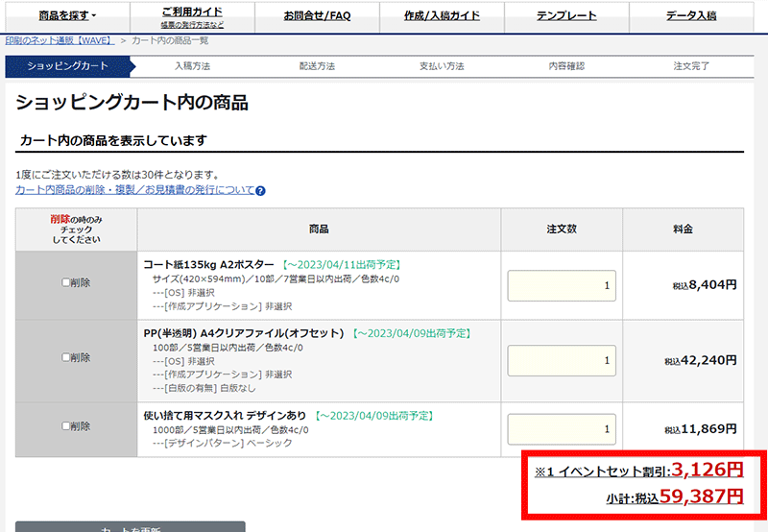Click the イベントセット割引 discount label
This screenshot has height=532, width=768.
(x=601, y=472)
